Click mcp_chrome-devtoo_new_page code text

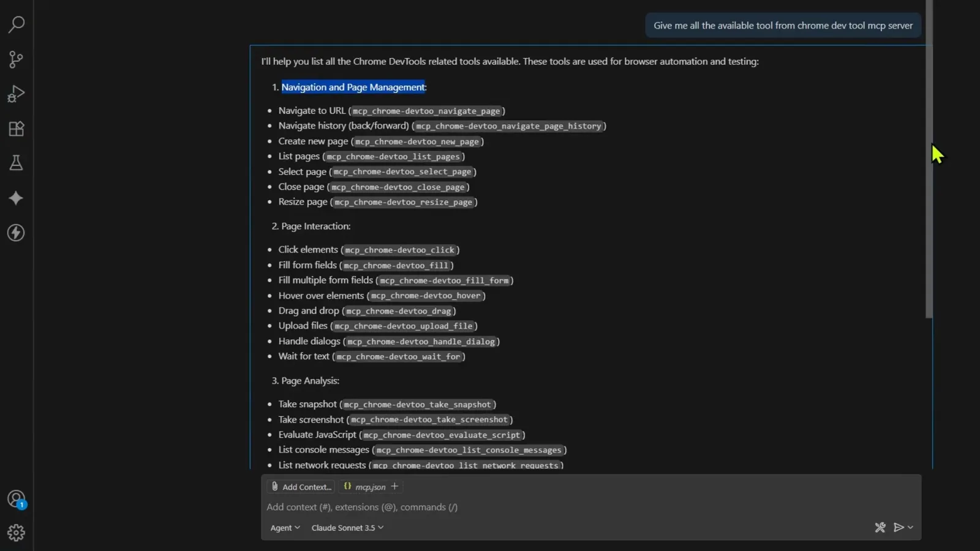pyautogui.click(x=417, y=141)
